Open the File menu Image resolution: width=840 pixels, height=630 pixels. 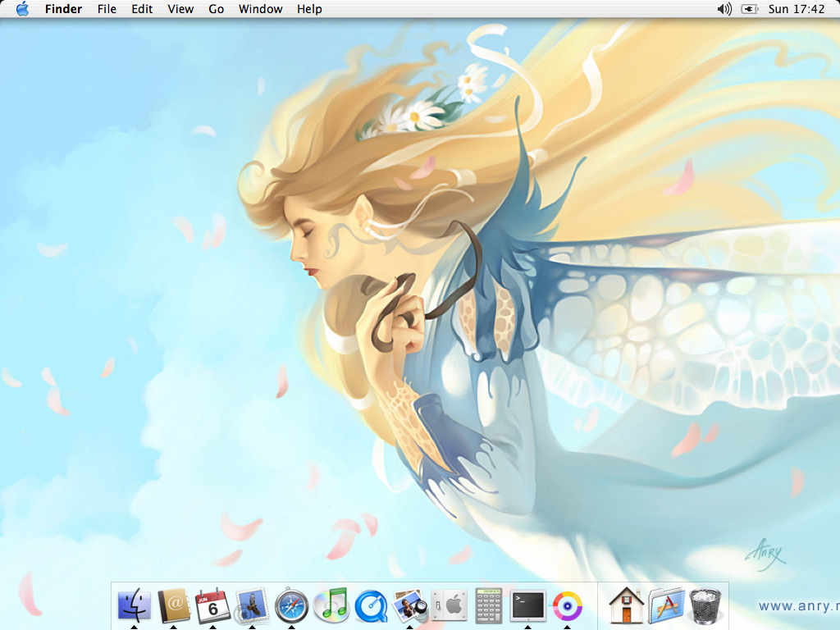coord(107,9)
